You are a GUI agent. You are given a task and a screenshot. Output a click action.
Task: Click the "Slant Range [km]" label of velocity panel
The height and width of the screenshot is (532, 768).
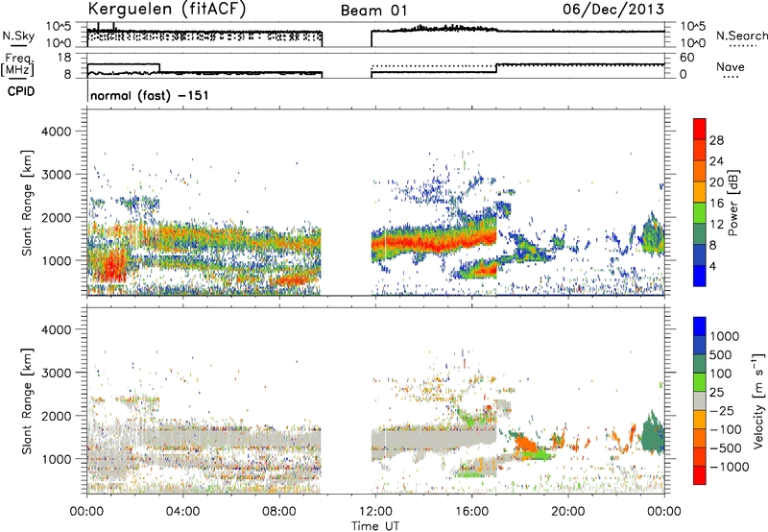click(x=27, y=400)
